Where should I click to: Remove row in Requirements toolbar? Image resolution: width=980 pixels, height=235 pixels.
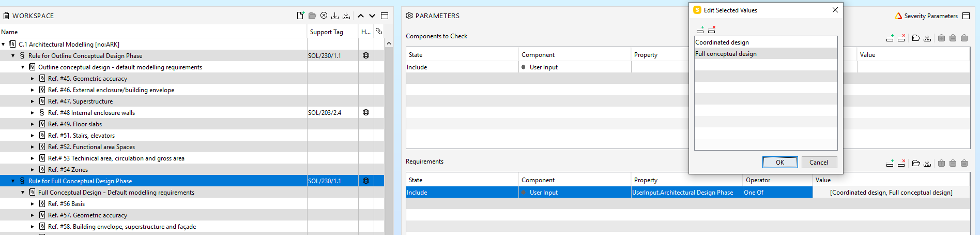coord(901,163)
